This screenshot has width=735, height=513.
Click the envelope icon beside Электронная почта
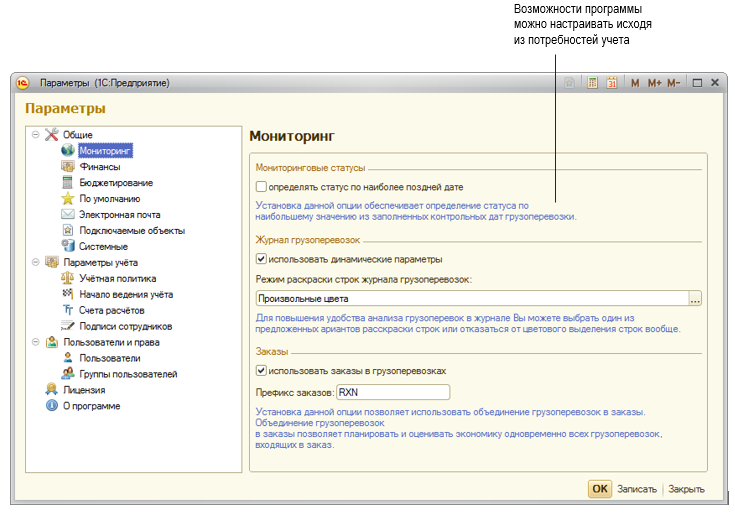point(68,214)
